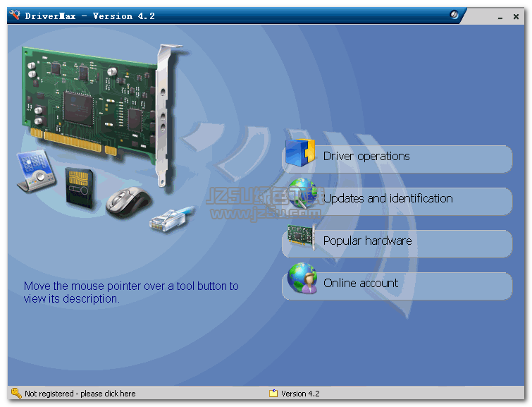Click the key icon in status bar
Screen dimensions: 532x407
[x=16, y=394]
